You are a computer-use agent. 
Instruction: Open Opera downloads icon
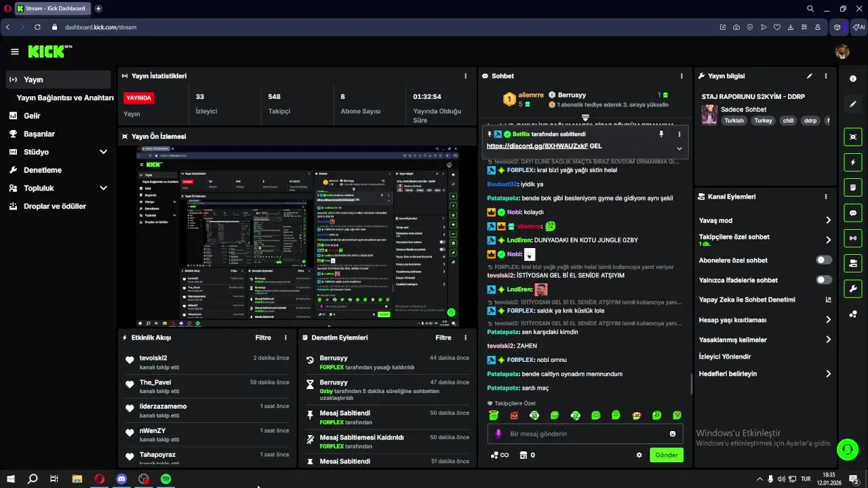tap(791, 27)
